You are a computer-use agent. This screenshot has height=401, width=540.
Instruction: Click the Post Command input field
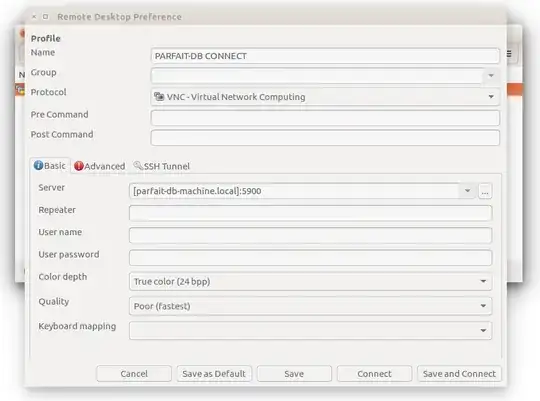point(325,138)
